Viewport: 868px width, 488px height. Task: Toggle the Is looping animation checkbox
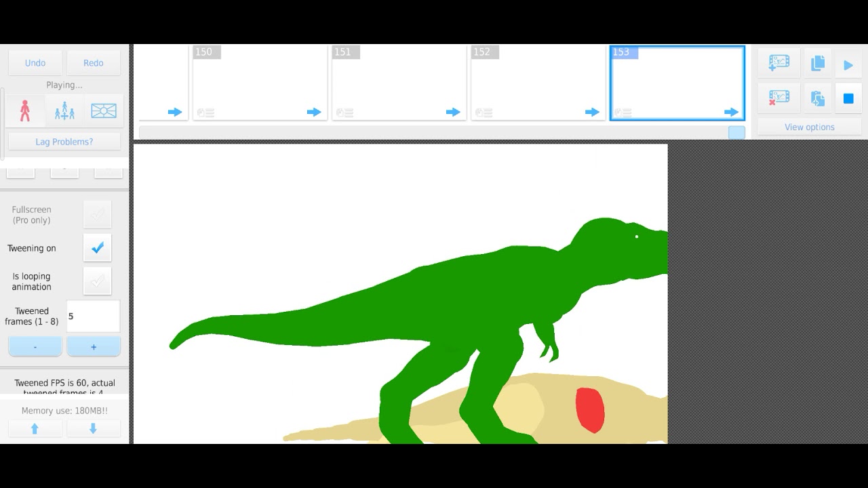[x=98, y=281]
